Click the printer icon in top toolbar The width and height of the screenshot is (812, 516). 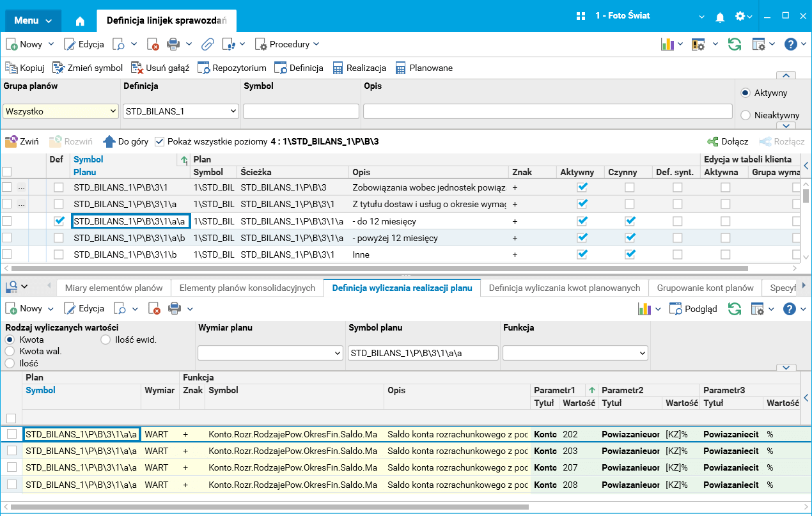[x=173, y=44]
